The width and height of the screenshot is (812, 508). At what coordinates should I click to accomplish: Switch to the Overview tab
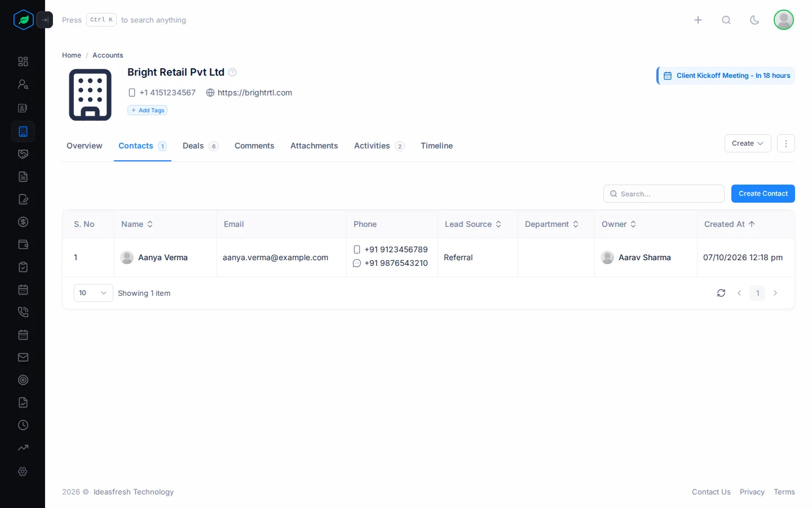[85, 146]
